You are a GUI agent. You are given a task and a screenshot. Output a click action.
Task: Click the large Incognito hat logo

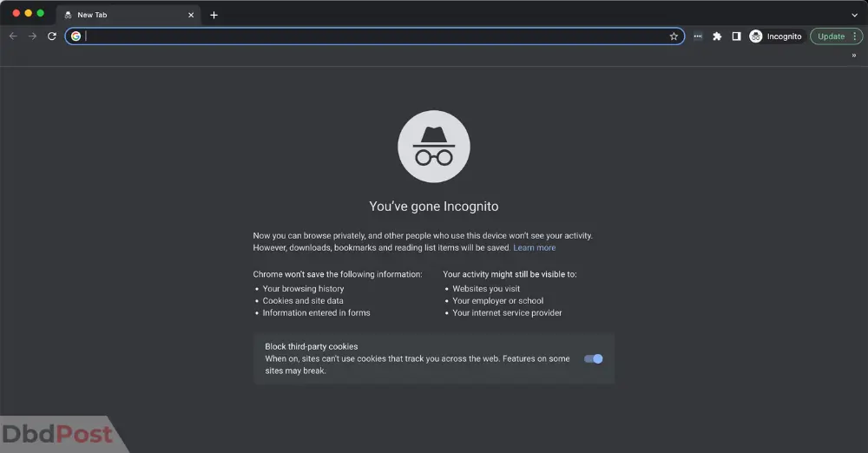(x=434, y=146)
